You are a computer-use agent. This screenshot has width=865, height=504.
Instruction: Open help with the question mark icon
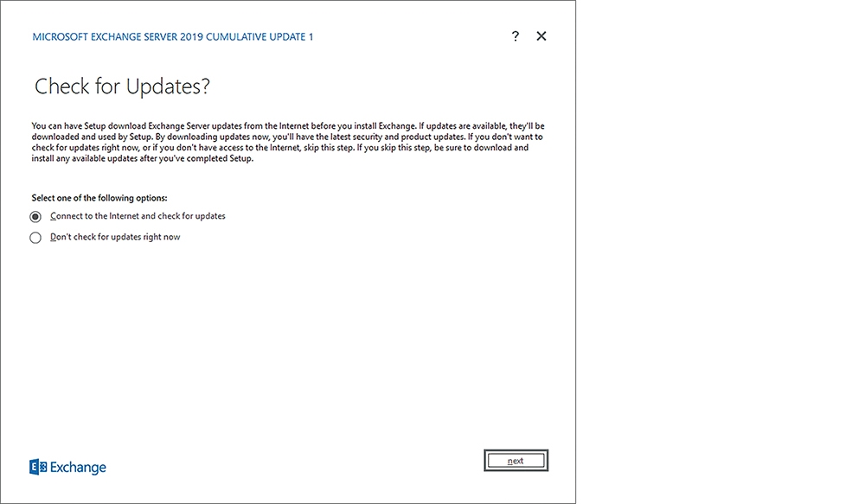tap(516, 36)
